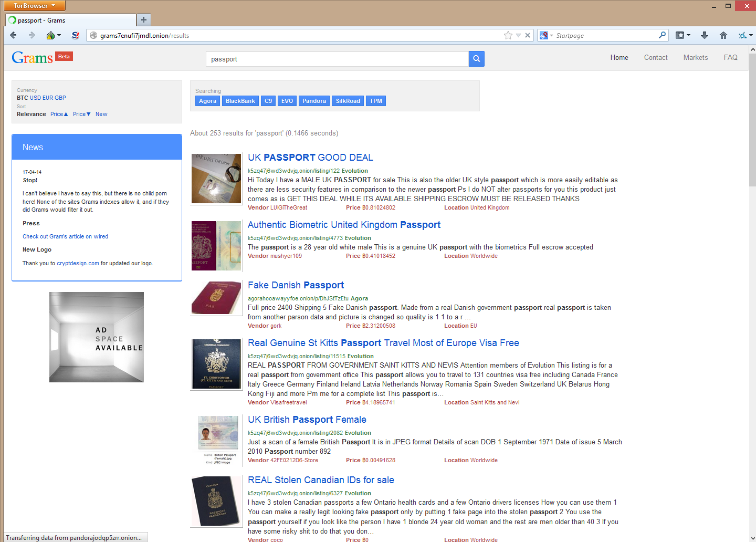756x542 pixels.
Task: Click the Beta badge next to logo
Action: pos(64,56)
